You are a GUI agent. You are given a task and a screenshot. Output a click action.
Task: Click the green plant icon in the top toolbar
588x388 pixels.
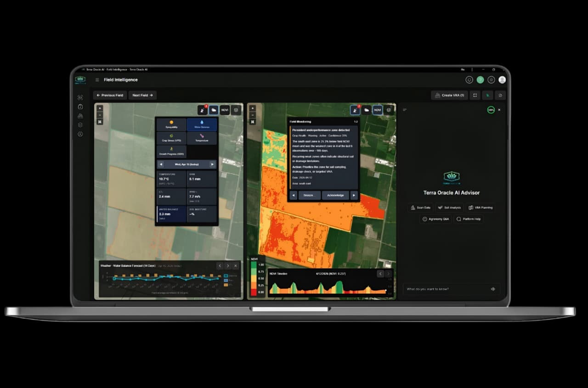click(x=488, y=95)
